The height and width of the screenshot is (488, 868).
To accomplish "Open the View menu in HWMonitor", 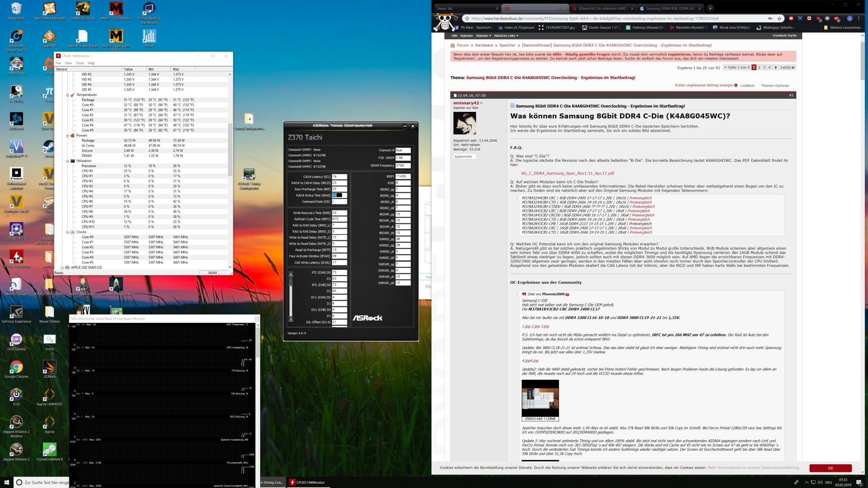I will [x=68, y=63].
